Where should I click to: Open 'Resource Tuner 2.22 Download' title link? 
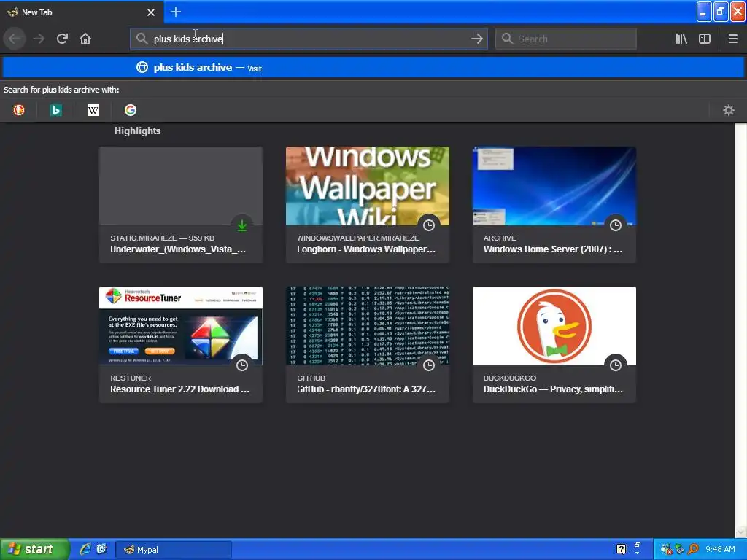[179, 389]
